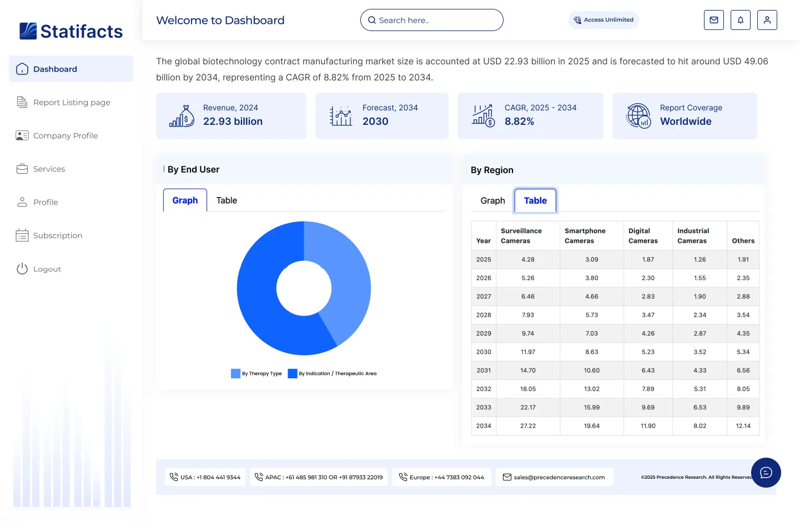Click the sales email envelope icon
This screenshot has height=532, width=800.
click(507, 477)
